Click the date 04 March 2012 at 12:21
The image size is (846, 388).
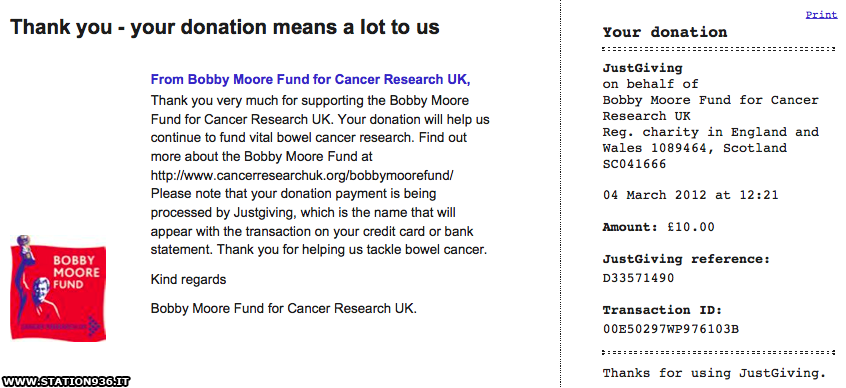(x=691, y=195)
